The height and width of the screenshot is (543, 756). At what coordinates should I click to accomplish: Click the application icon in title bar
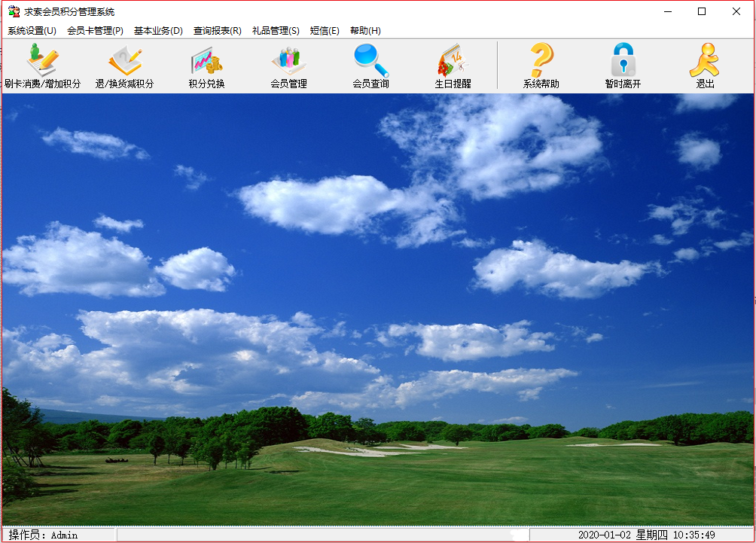point(13,11)
